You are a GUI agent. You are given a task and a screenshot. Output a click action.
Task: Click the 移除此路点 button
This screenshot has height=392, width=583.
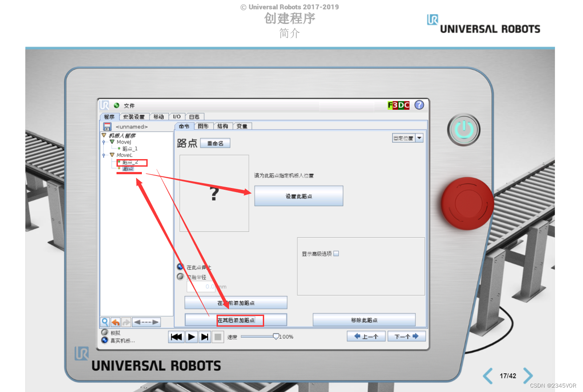[x=364, y=320]
